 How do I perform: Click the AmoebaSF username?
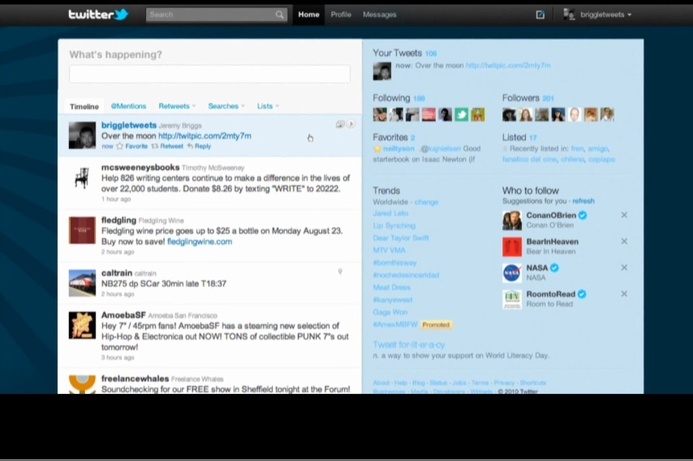123,315
